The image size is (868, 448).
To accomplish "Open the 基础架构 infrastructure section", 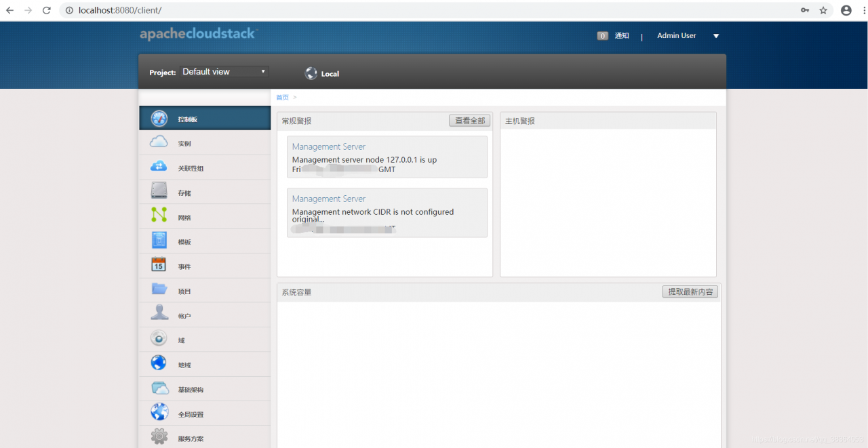I will pyautogui.click(x=205, y=389).
